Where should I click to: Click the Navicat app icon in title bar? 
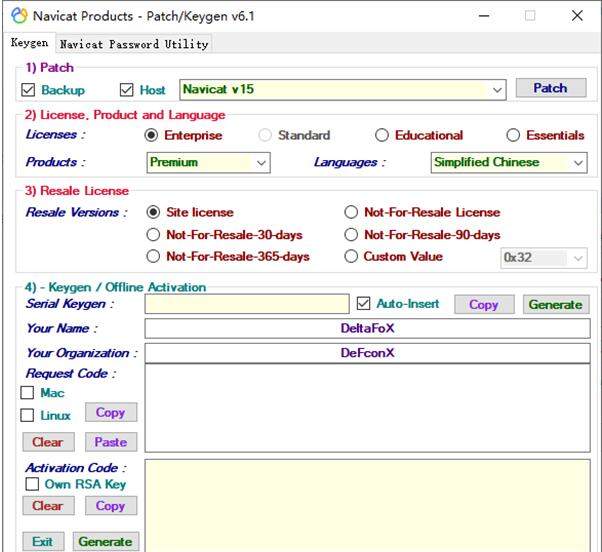18,16
